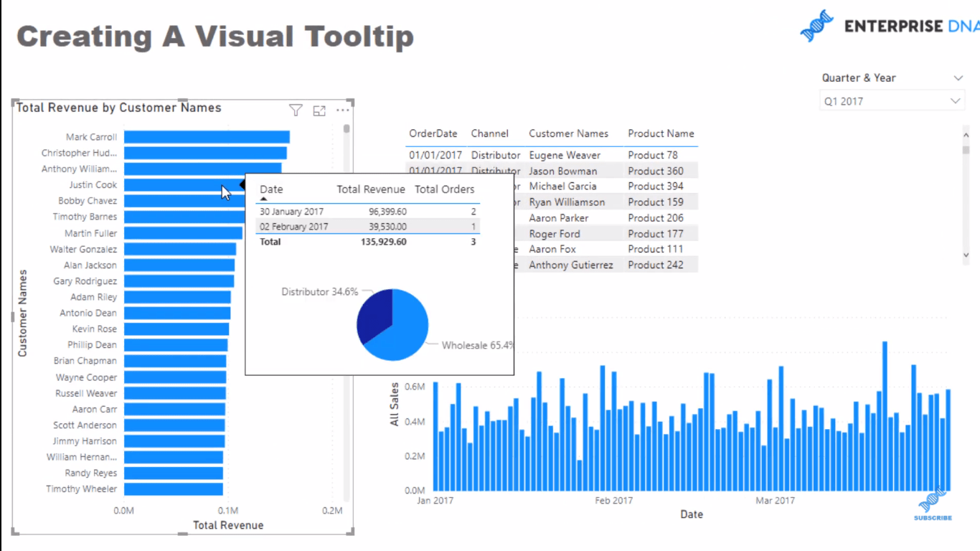Select the Wayne Cooper bar
The height and width of the screenshot is (551, 980).
click(175, 377)
